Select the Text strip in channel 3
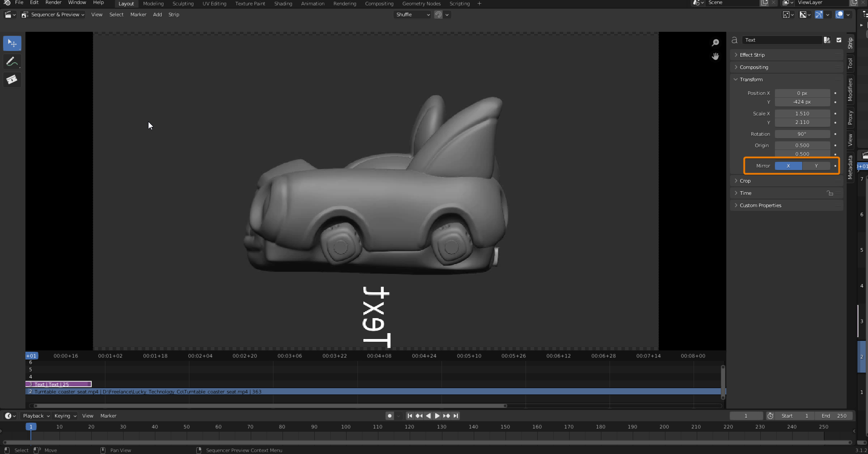 pyautogui.click(x=58, y=384)
